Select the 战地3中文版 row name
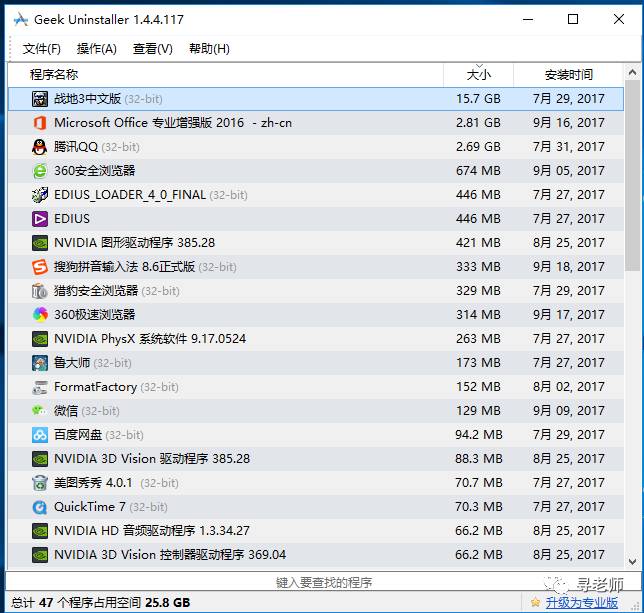 (x=87, y=99)
